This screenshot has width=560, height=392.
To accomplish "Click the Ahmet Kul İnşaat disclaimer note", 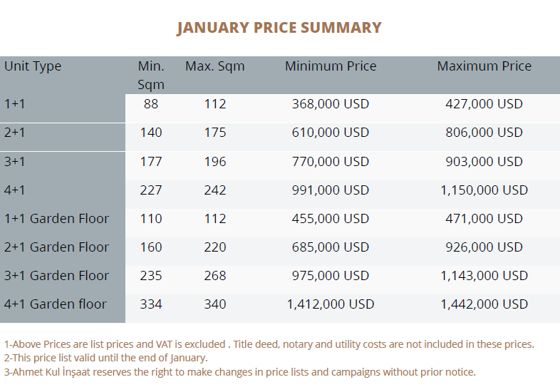I will tap(239, 372).
